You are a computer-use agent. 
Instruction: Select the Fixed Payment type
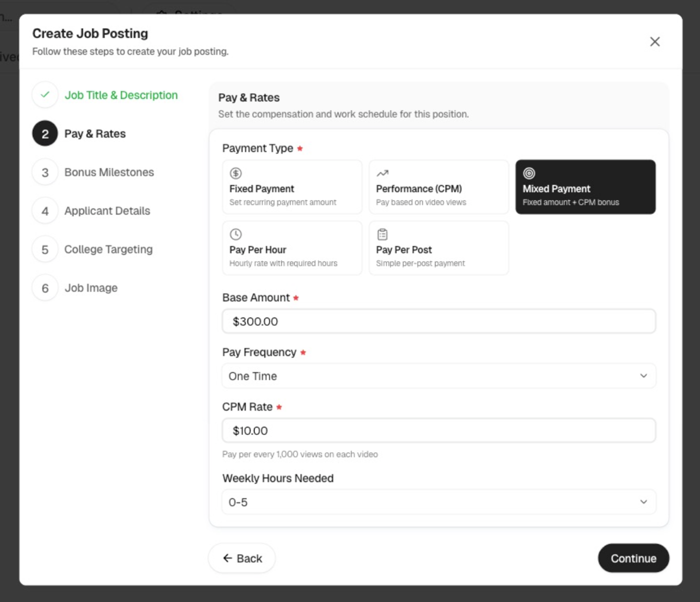coord(292,187)
